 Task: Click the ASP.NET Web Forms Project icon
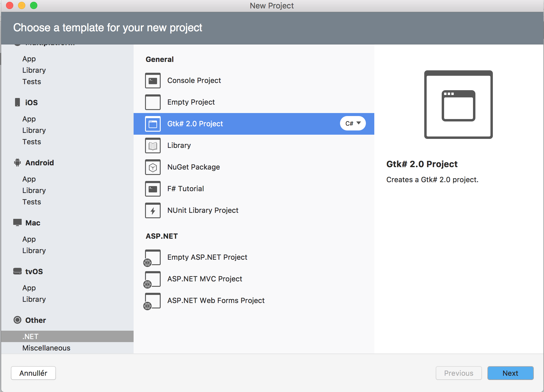pyautogui.click(x=152, y=301)
